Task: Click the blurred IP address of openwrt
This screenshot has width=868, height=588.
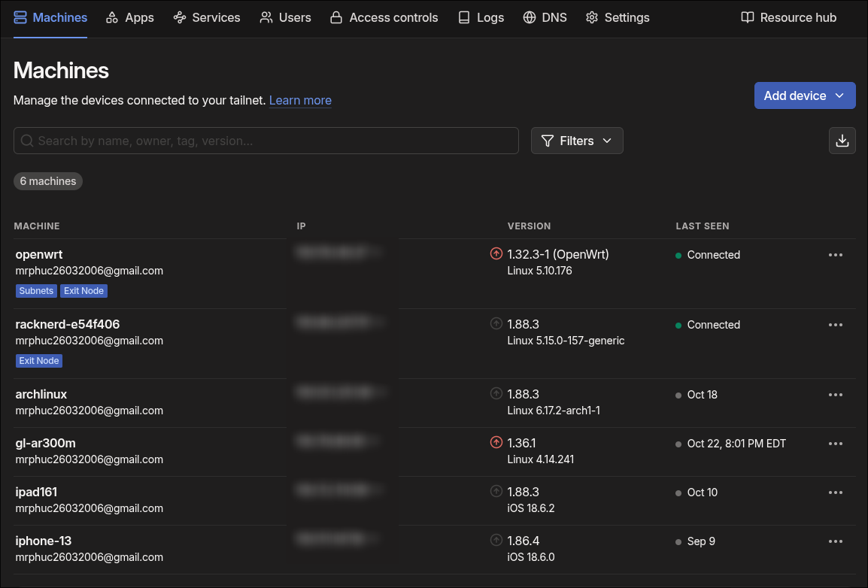Action: click(x=338, y=253)
